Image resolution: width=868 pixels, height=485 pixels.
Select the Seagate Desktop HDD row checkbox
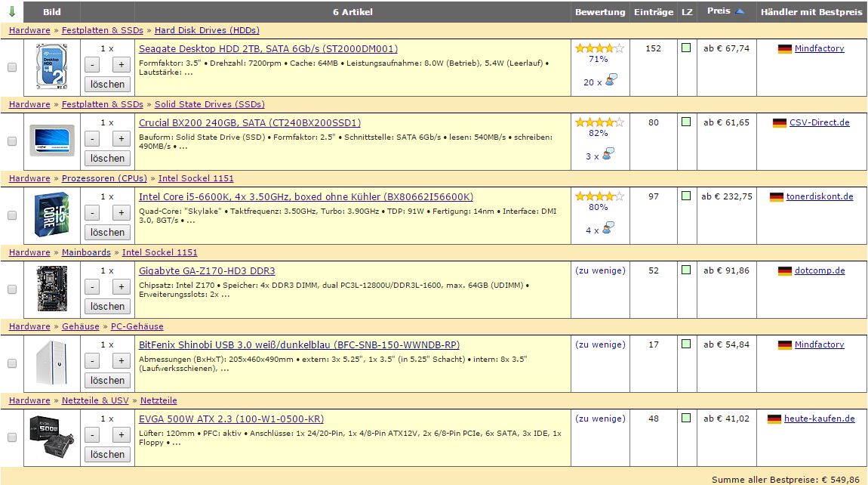11,67
